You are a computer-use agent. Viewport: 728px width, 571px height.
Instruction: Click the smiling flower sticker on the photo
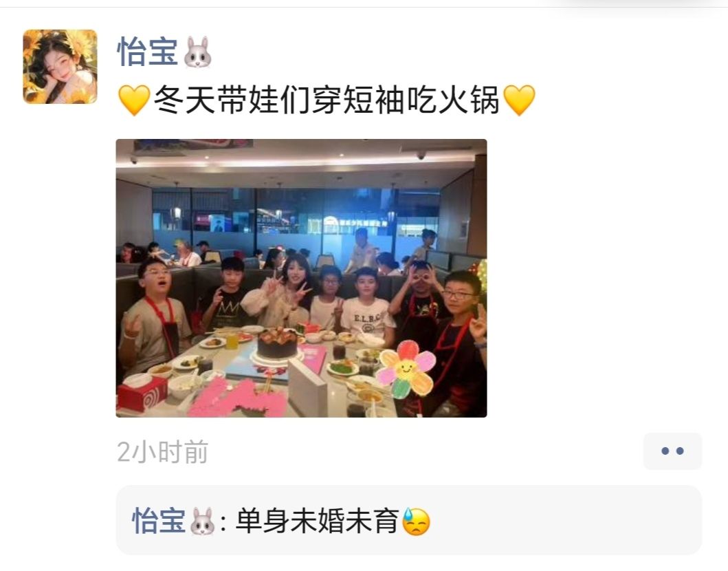[x=406, y=369]
